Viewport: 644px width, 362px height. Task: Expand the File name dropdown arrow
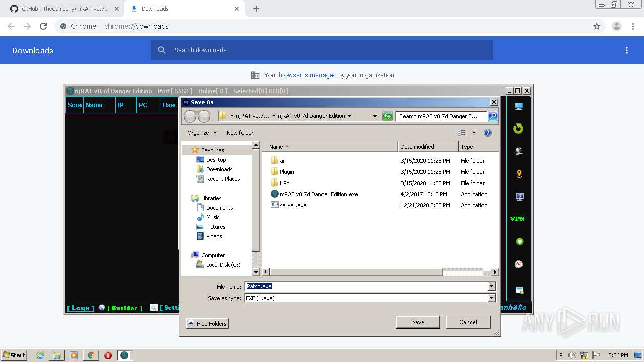pos(491,286)
